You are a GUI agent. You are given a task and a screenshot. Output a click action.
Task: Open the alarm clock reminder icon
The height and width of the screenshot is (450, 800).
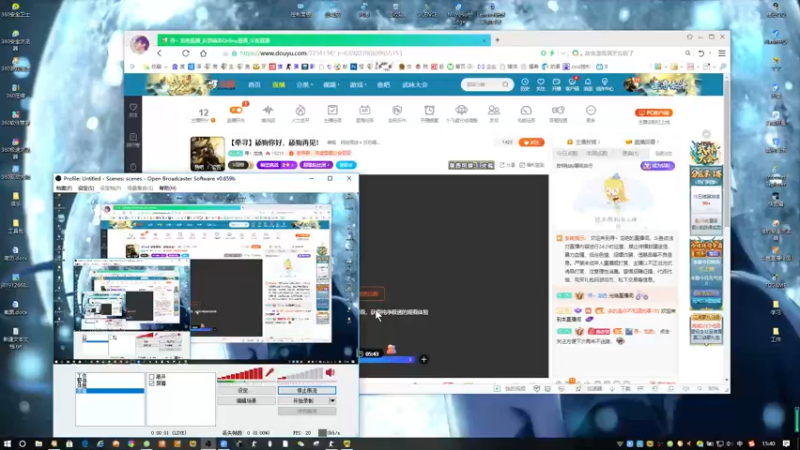429,110
